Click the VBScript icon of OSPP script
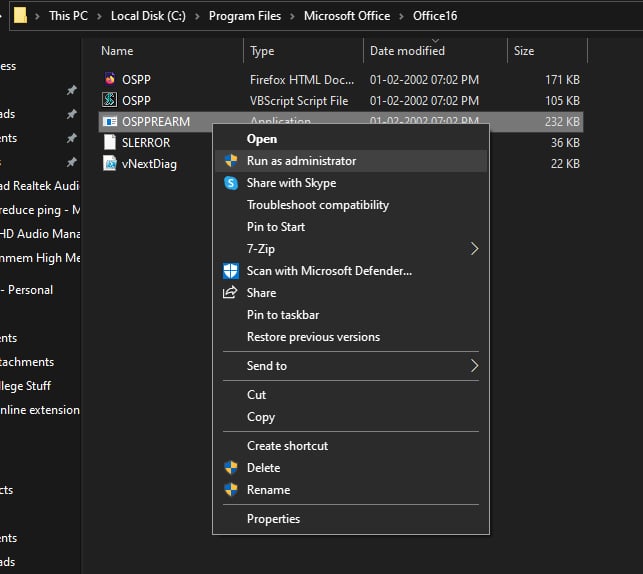This screenshot has width=643, height=574. click(x=110, y=100)
